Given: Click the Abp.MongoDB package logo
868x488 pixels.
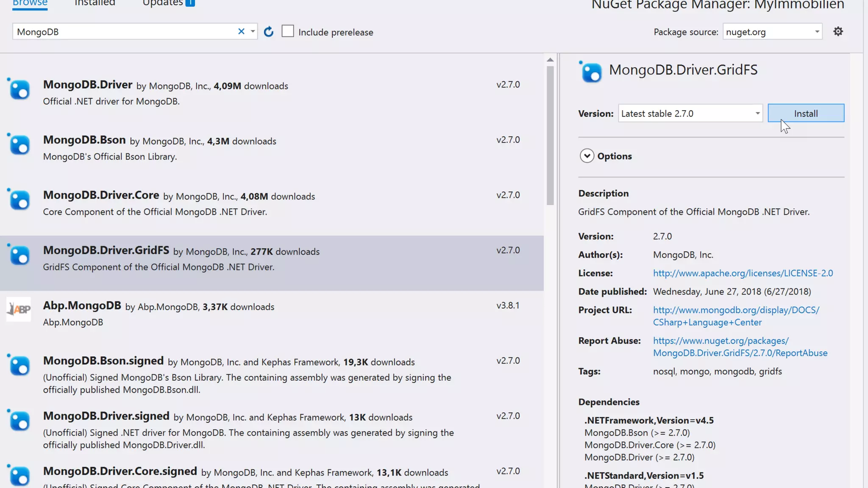Looking at the screenshot, I should pyautogui.click(x=19, y=309).
